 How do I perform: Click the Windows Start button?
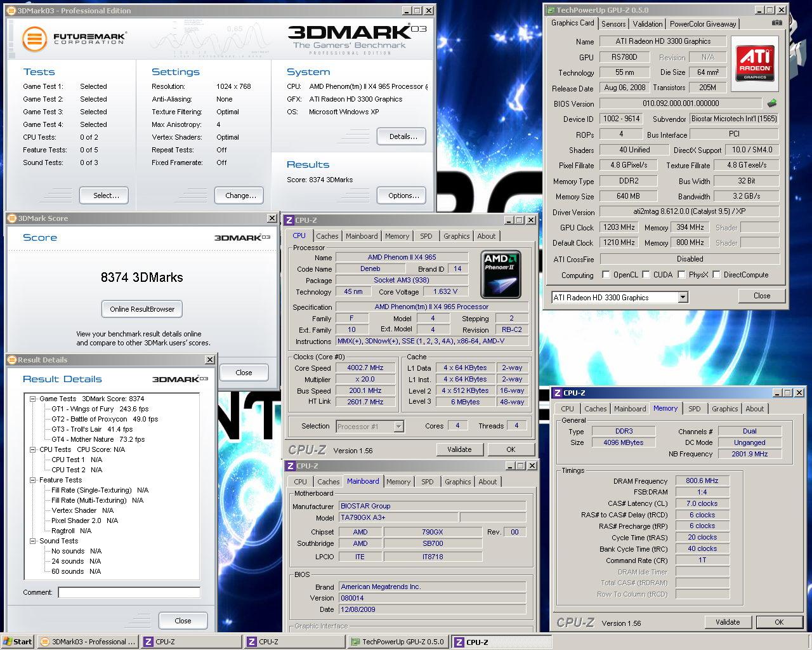pos(18,642)
